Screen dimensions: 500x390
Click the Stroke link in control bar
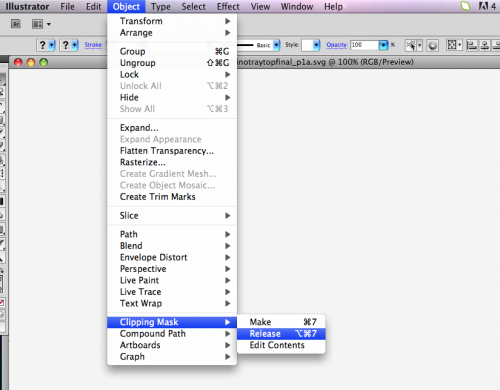coord(93,45)
